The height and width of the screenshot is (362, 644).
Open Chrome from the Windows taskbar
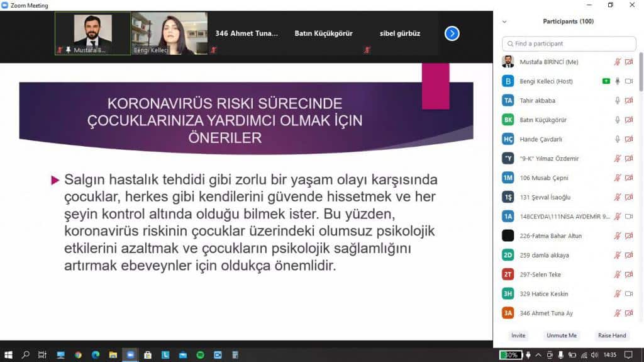tap(78, 355)
